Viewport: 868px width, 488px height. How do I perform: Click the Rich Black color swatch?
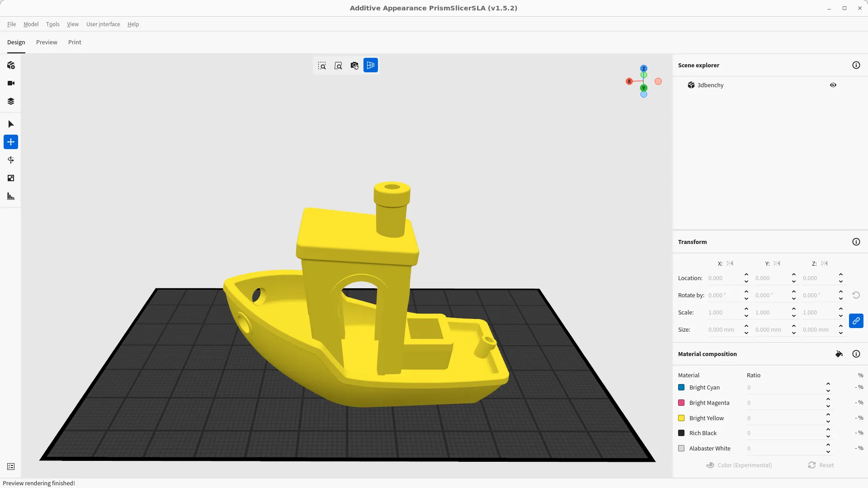(x=681, y=433)
